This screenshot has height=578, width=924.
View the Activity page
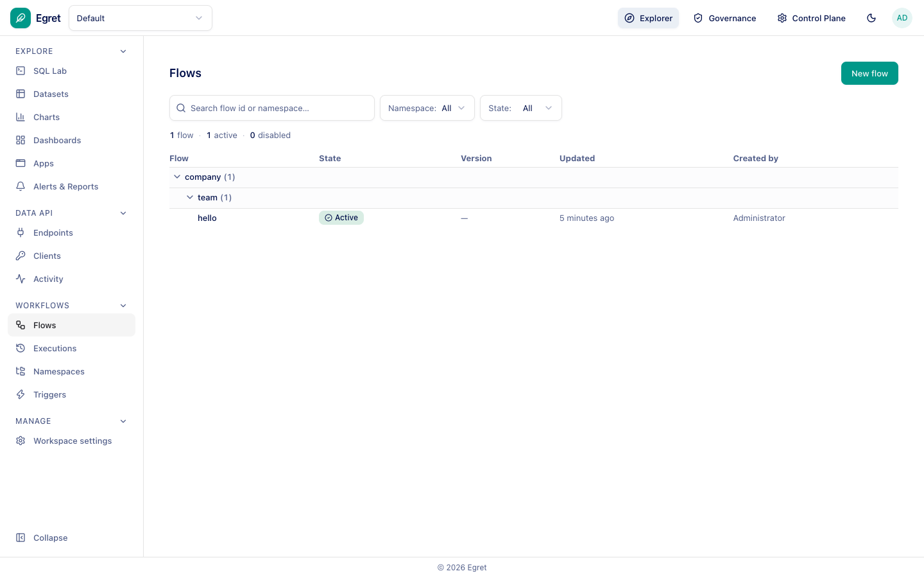tap(71, 279)
